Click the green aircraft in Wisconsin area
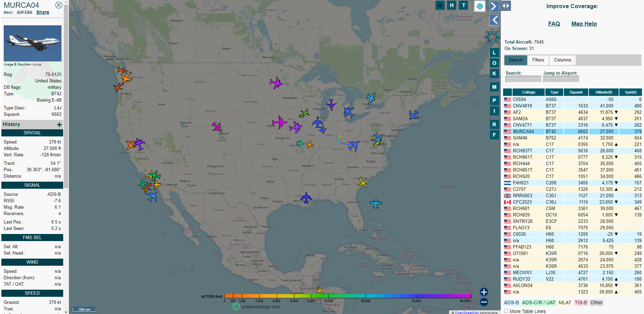 (304, 113)
